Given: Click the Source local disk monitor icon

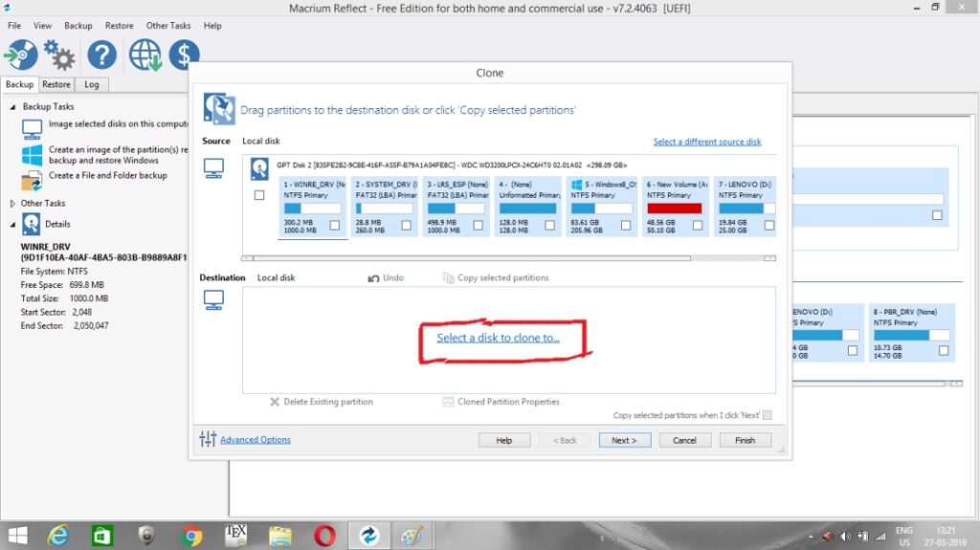Looking at the screenshot, I should (213, 168).
